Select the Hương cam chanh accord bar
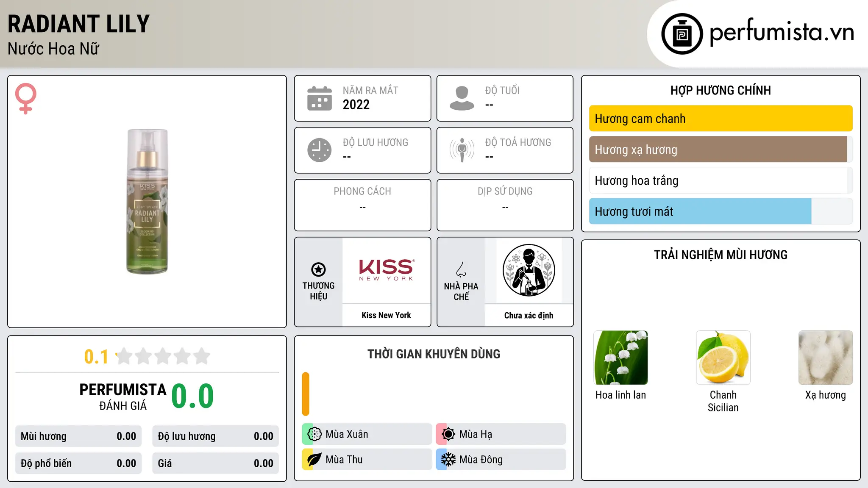Image resolution: width=868 pixels, height=488 pixels. (x=721, y=119)
